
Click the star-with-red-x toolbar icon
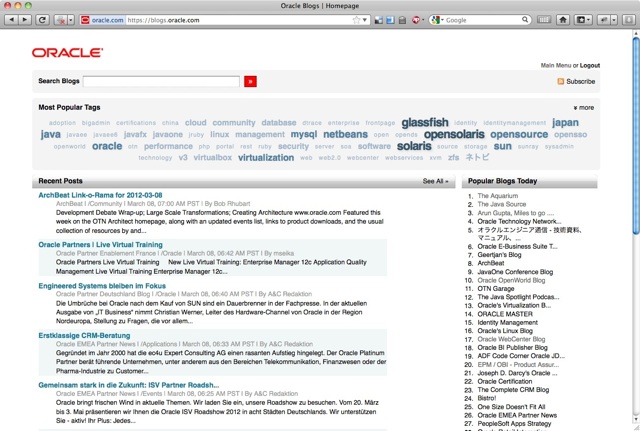click(61, 20)
